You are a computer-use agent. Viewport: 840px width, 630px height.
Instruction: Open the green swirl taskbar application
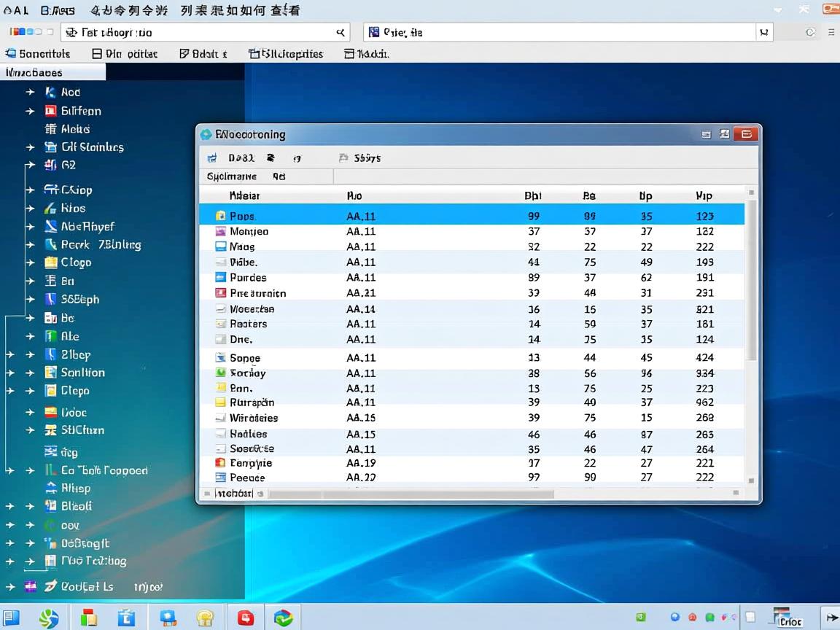49,618
